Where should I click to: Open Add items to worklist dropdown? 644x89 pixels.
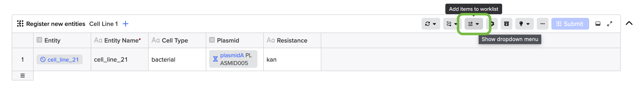click(x=474, y=24)
